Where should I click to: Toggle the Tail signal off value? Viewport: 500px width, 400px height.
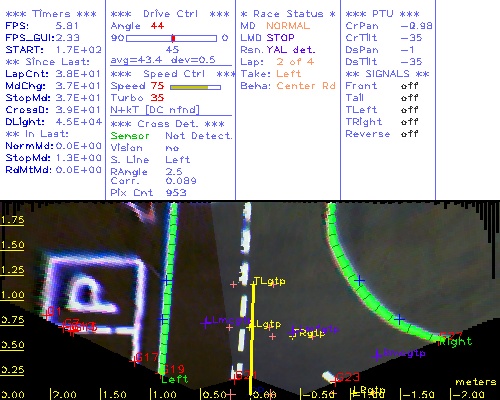tap(410, 98)
